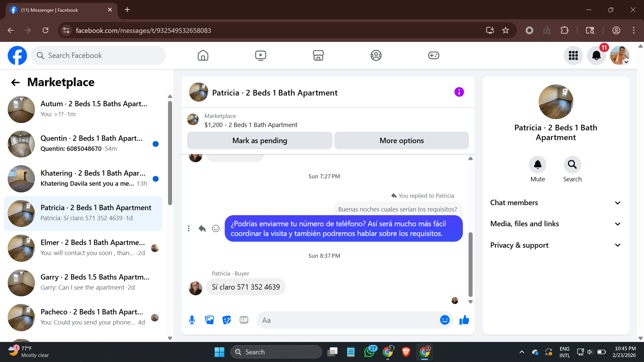Click the More options button
Image resolution: width=644 pixels, height=362 pixels.
[401, 140]
